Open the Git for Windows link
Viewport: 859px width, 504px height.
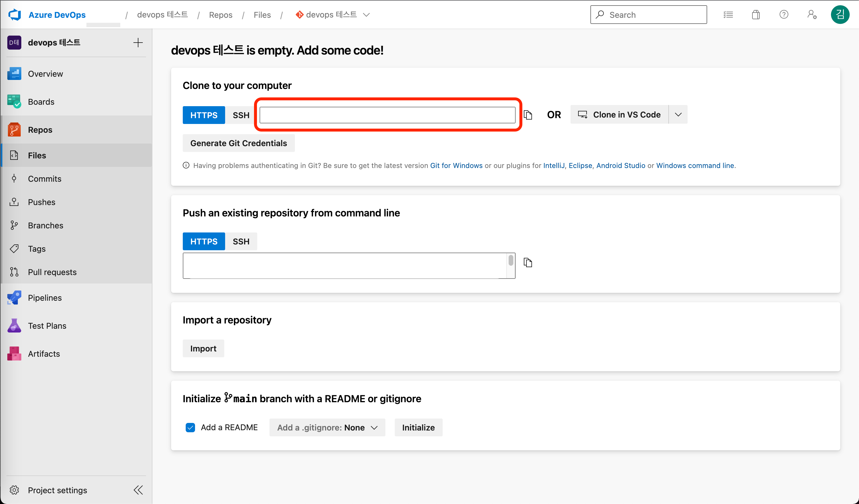(456, 165)
